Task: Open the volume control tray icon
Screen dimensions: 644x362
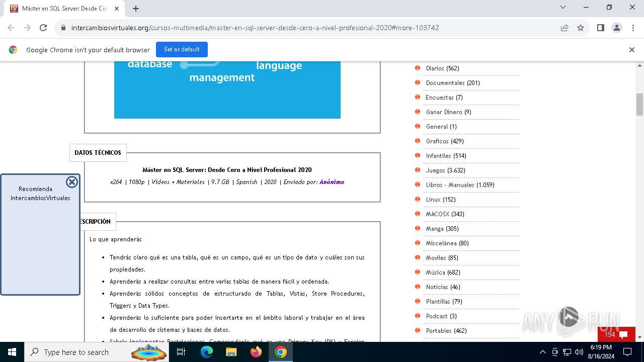Action: 579,352
